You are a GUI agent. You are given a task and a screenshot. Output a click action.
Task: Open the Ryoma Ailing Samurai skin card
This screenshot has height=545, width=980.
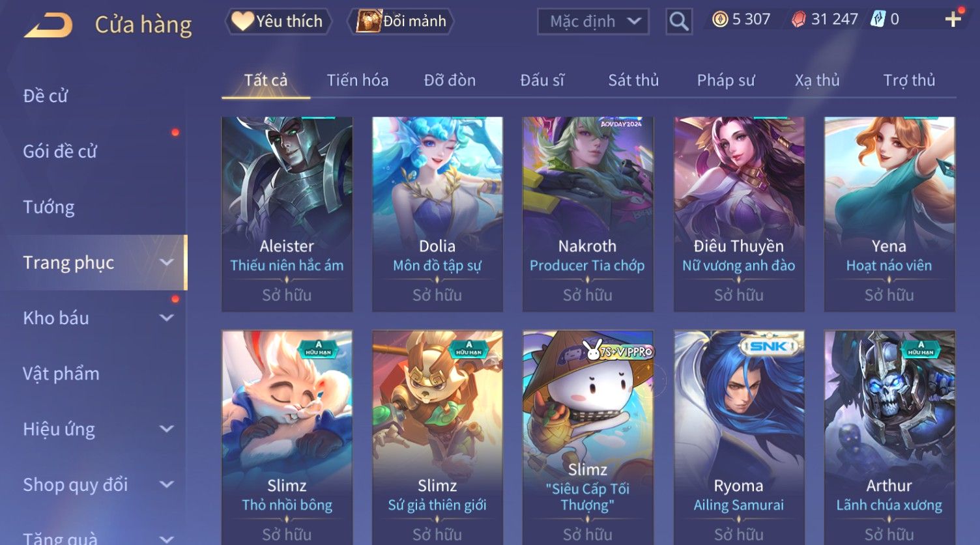coord(739,438)
